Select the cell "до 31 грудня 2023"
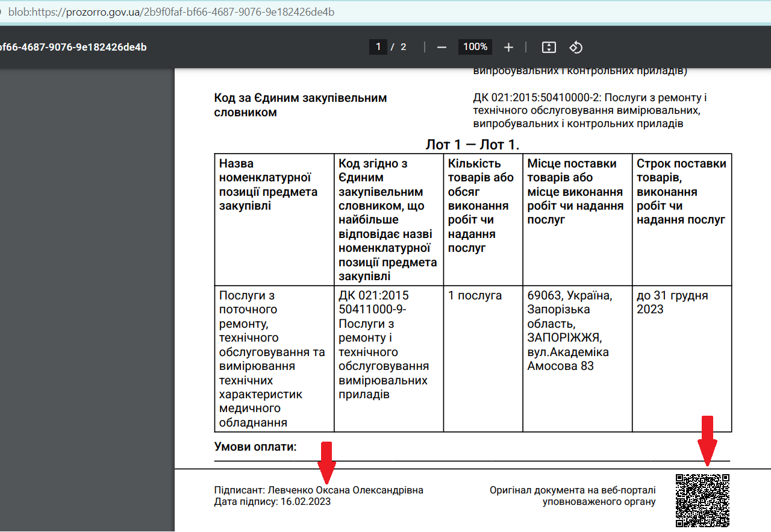This screenshot has width=771, height=532. click(x=682, y=359)
